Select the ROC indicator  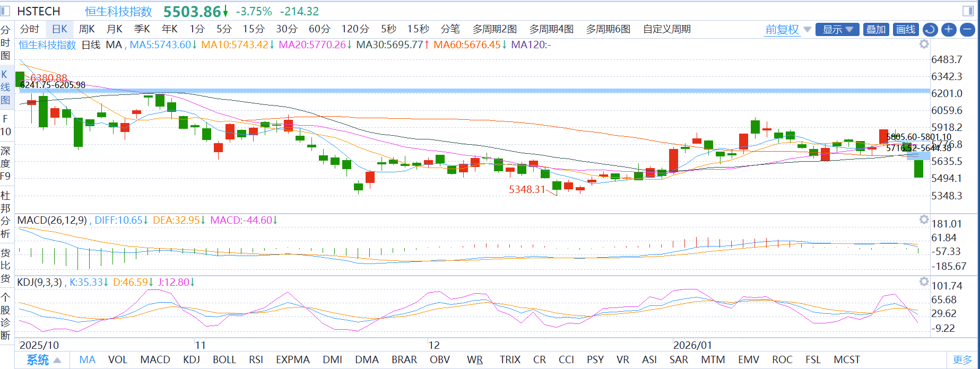782,359
